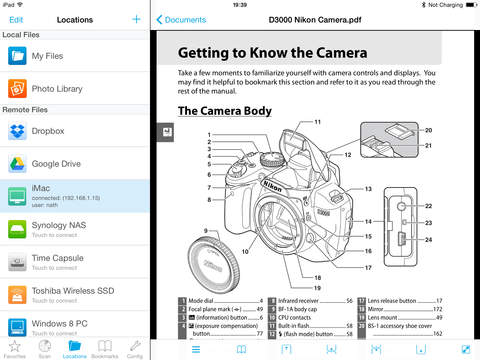Jump to last page icon
Viewport: 480px width, 360px height.
coord(421,349)
